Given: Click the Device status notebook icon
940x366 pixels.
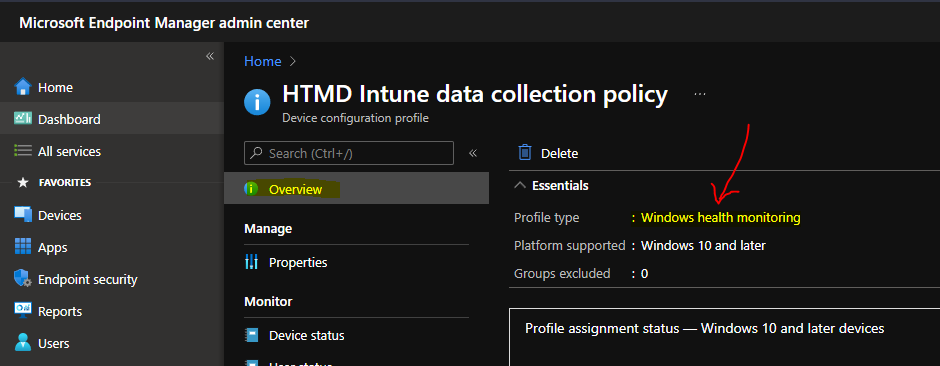Looking at the screenshot, I should click(252, 335).
